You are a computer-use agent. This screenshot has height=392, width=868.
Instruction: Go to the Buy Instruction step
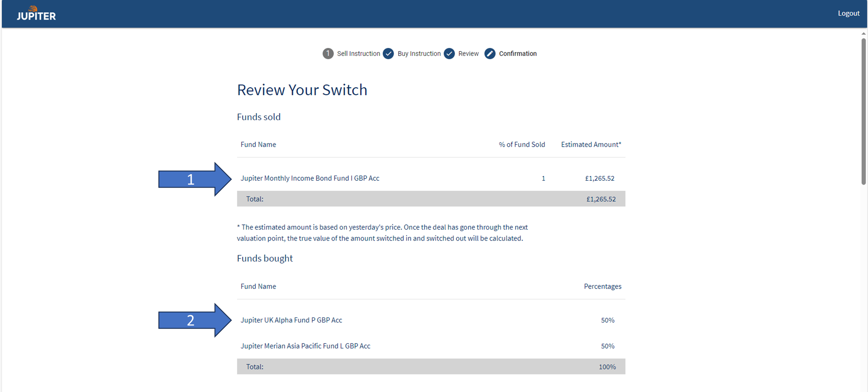(419, 54)
